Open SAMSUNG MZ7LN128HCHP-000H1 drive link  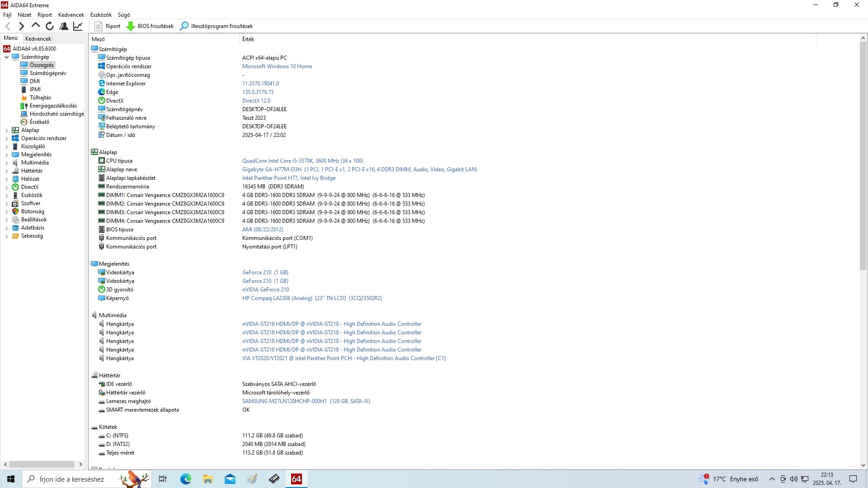306,401
